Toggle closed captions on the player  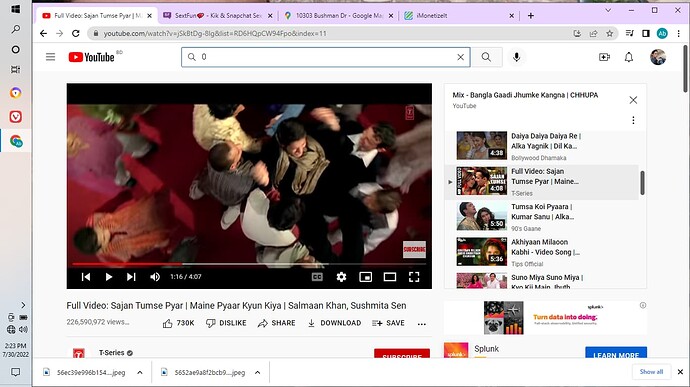[317, 277]
